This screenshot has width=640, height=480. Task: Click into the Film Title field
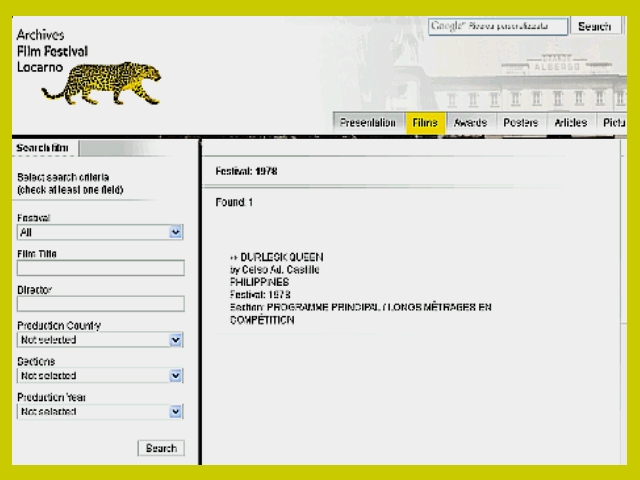[100, 268]
